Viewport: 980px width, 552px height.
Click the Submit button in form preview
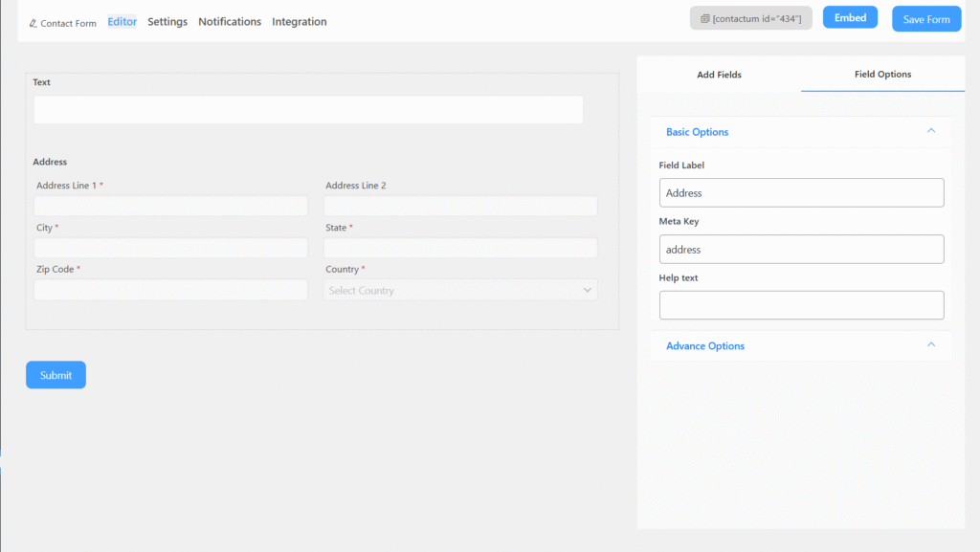pos(56,375)
